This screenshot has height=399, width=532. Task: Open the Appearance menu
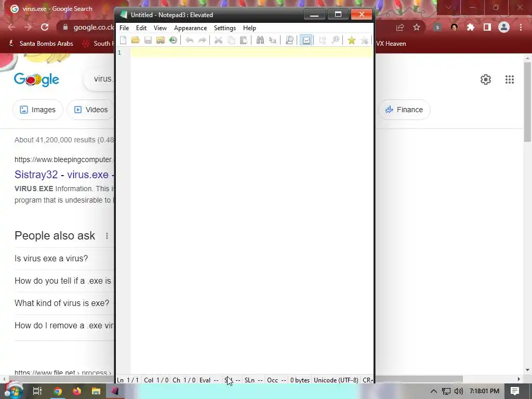coord(190,28)
